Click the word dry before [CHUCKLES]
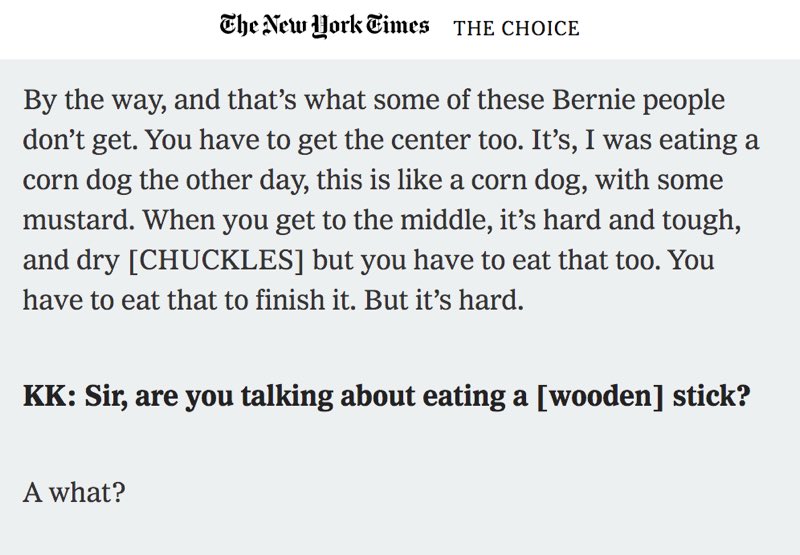Viewport: 800px width, 555px height. tap(98, 261)
